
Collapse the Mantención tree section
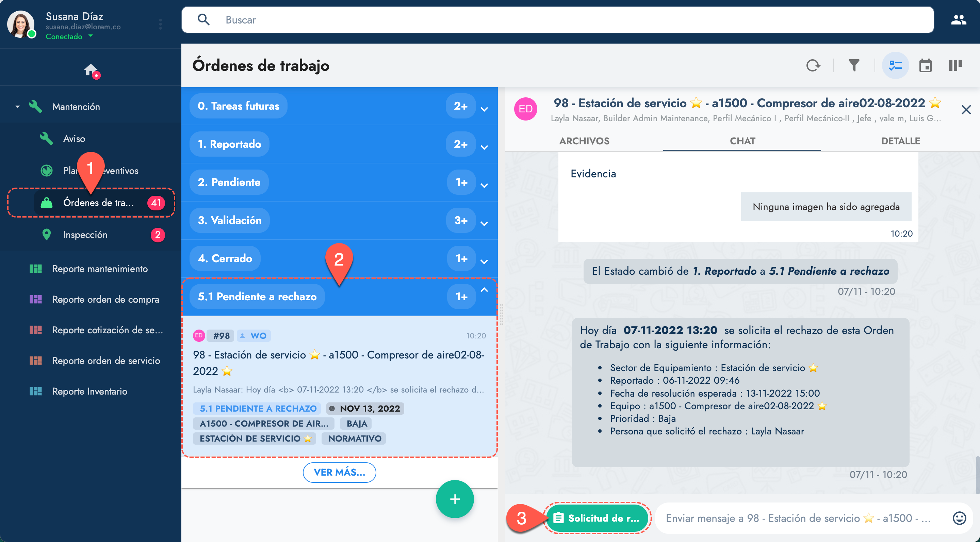[x=17, y=107]
